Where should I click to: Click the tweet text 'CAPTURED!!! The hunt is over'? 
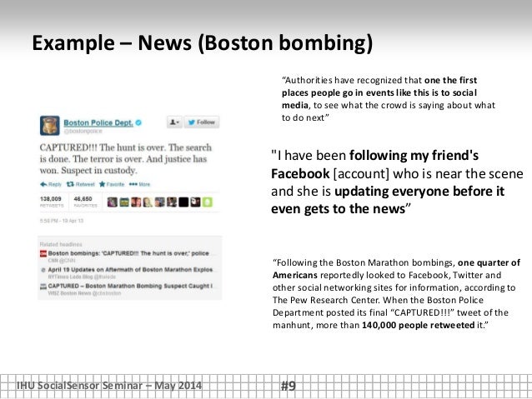[x=126, y=158]
